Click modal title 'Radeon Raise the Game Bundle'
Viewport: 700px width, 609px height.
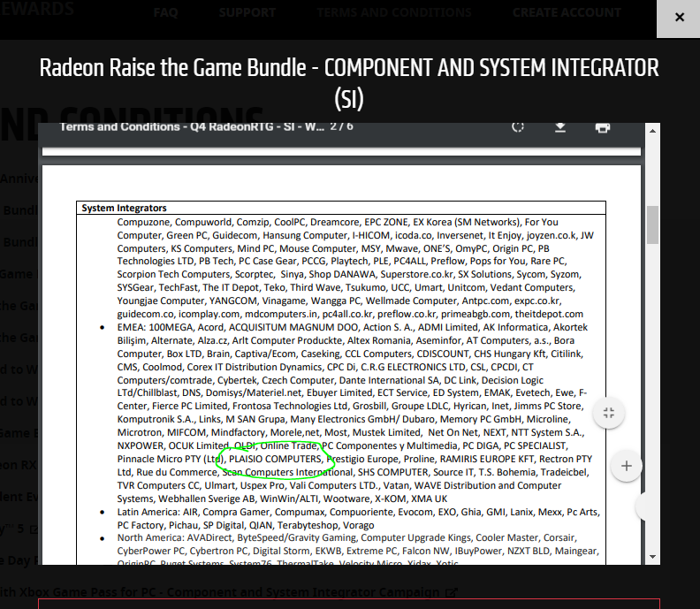click(x=172, y=68)
